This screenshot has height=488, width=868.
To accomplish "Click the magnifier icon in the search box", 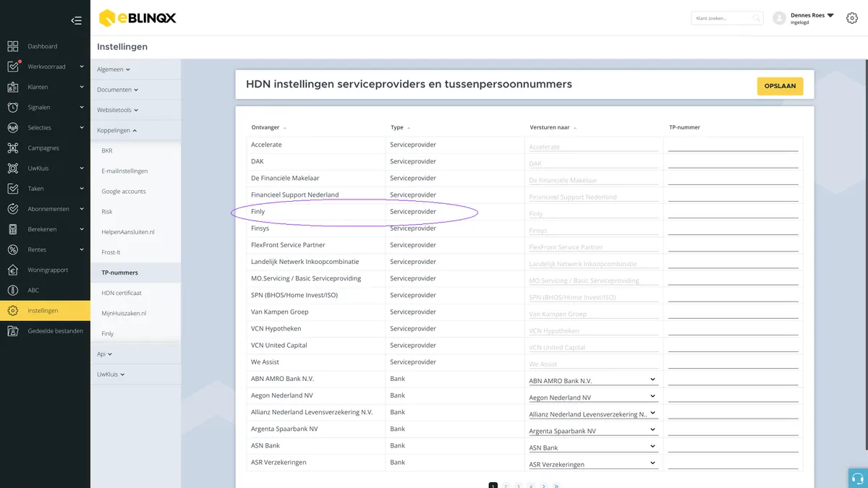I will (757, 18).
